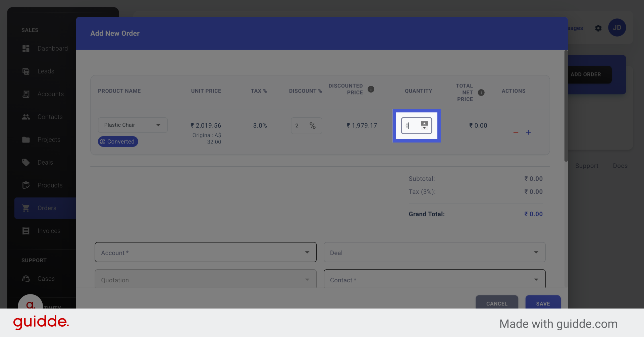Click the Subtotal label

(422, 179)
